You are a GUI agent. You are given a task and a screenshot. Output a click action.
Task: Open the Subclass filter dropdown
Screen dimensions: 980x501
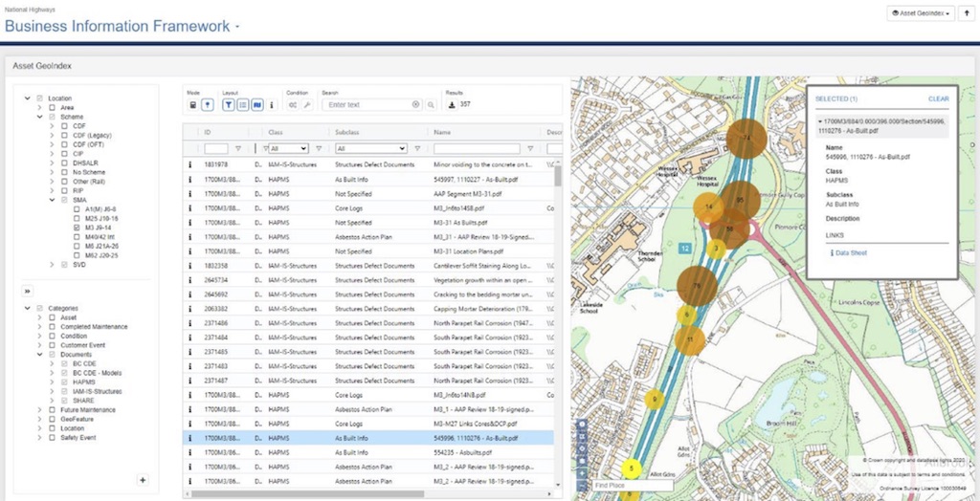click(x=371, y=149)
